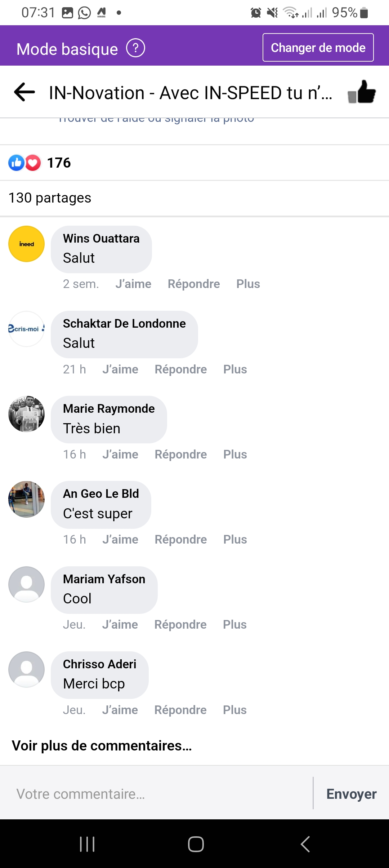Click Changer de mode button
The width and height of the screenshot is (389, 868).
318,48
